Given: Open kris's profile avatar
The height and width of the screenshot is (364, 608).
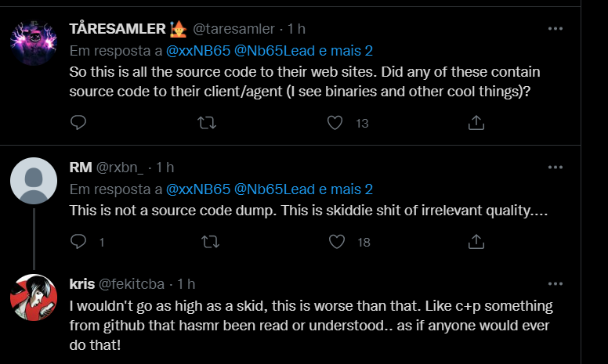Looking at the screenshot, I should click(x=33, y=297).
